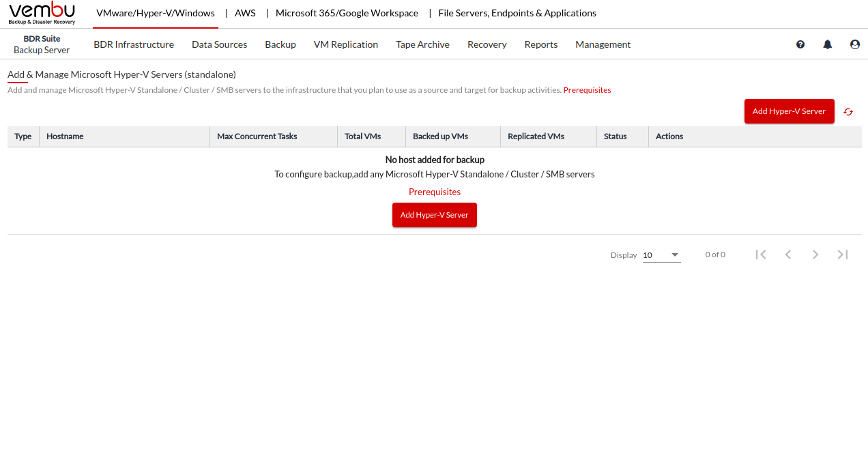The height and width of the screenshot is (449, 868).
Task: Switch to the AWS tab
Action: 245,13
